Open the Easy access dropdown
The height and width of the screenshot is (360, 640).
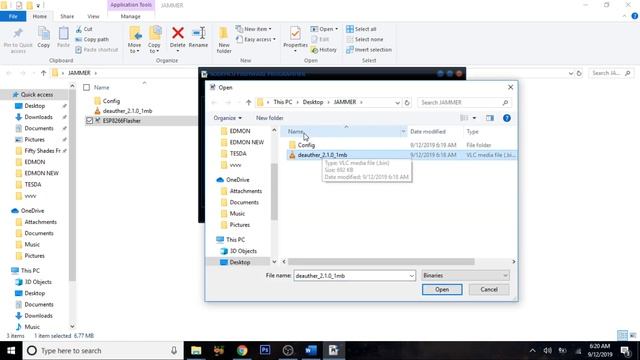[256, 40]
